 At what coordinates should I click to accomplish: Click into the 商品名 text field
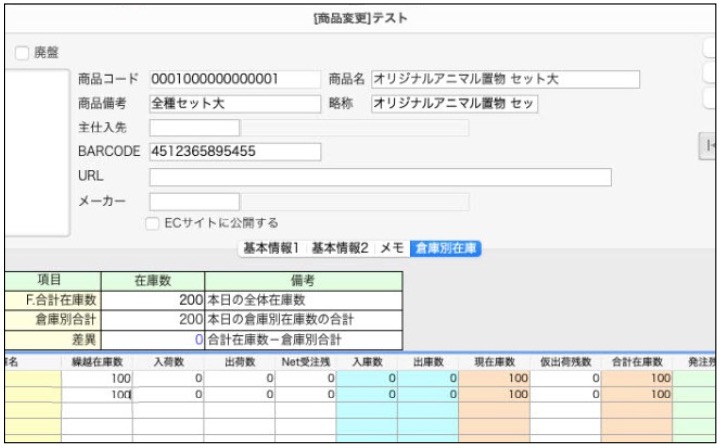(x=504, y=79)
